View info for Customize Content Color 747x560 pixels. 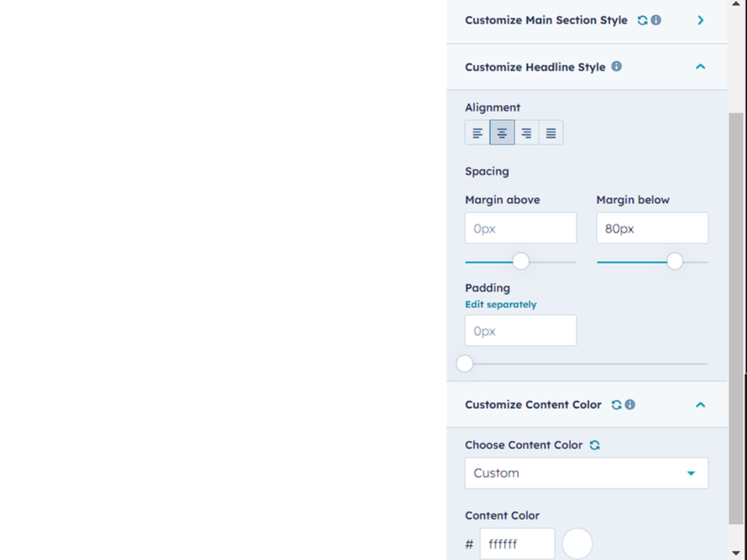coord(630,404)
